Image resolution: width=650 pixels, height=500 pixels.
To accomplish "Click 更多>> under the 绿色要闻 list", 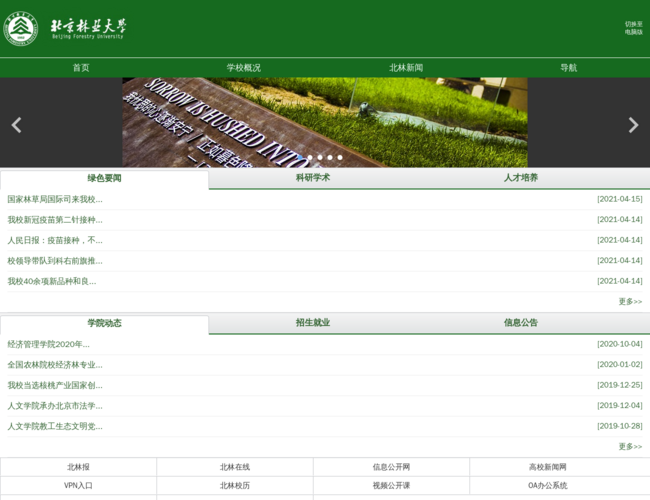I will click(630, 301).
